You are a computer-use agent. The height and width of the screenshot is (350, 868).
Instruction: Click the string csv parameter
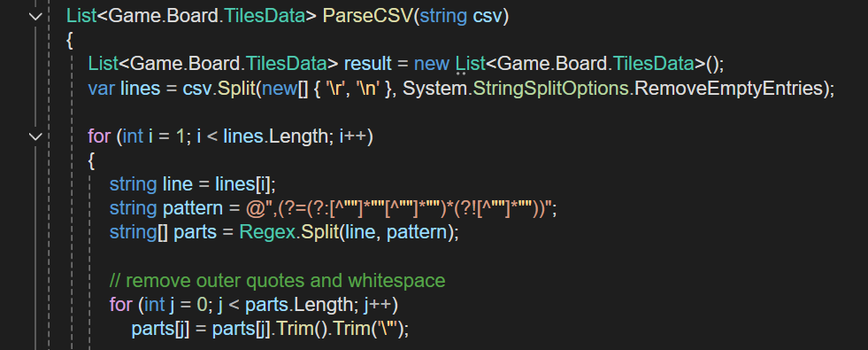pyautogui.click(x=461, y=16)
